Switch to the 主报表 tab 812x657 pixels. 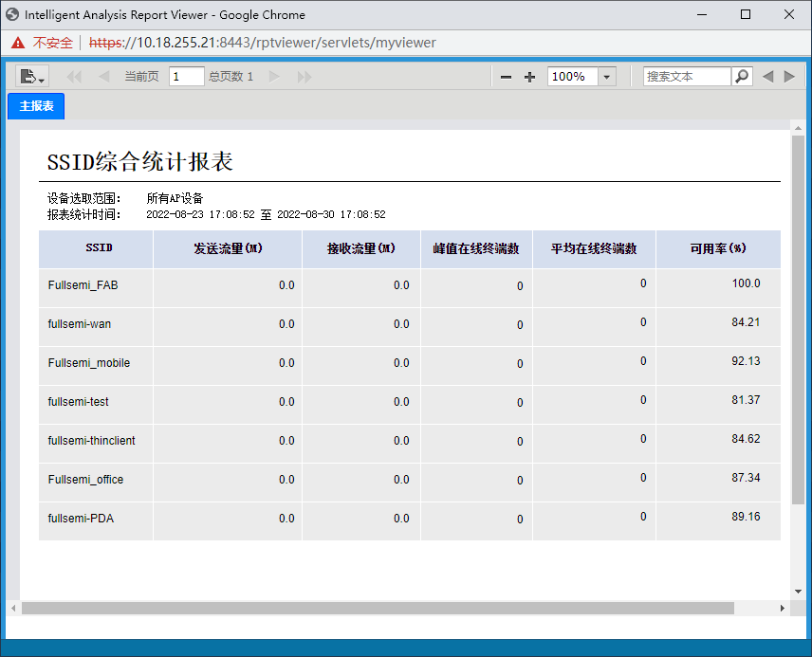[x=36, y=106]
